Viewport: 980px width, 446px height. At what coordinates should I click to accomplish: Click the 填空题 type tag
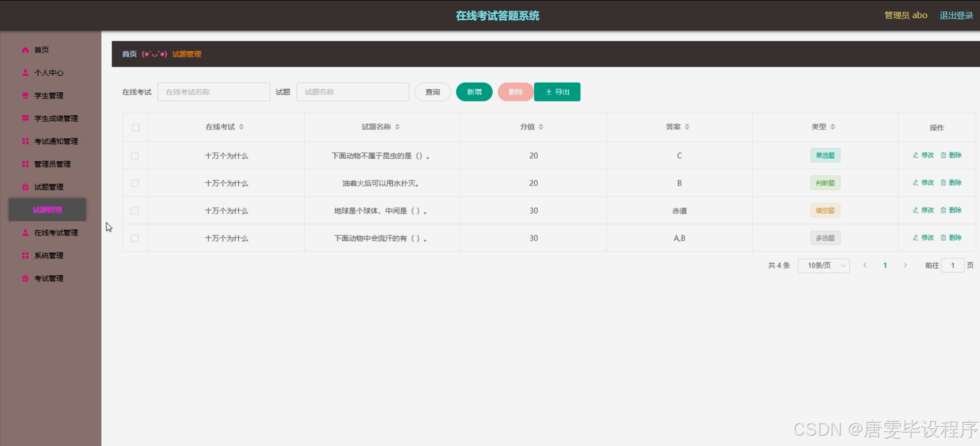coord(825,210)
